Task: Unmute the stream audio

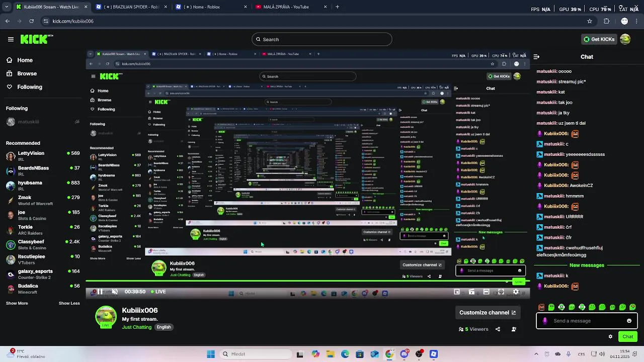Action: coord(115,292)
